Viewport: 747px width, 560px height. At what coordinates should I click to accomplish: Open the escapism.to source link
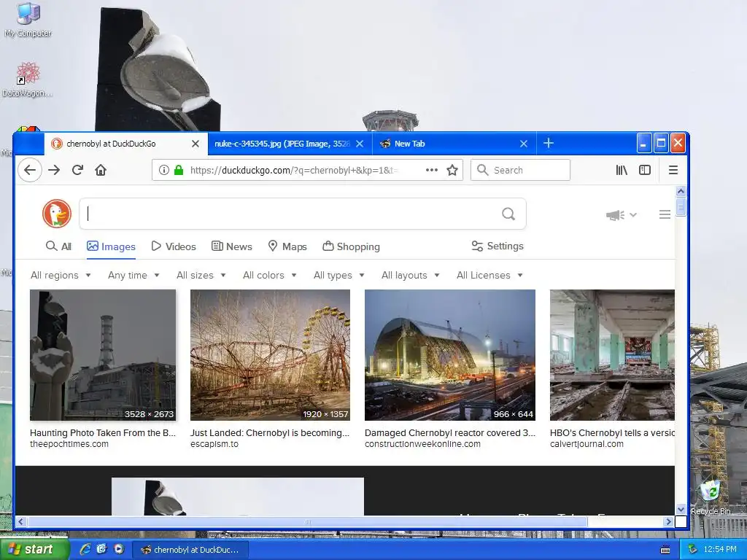[214, 444]
